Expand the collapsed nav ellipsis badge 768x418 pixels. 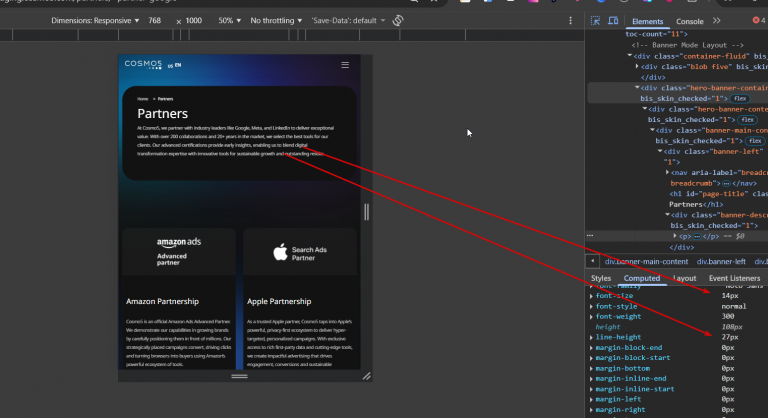(726, 183)
